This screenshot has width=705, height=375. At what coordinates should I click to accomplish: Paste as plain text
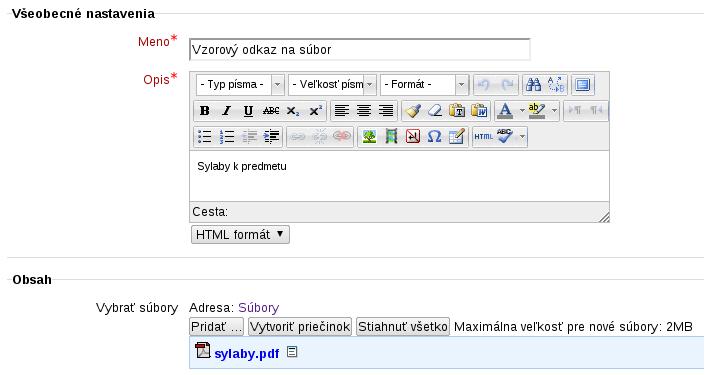457,111
